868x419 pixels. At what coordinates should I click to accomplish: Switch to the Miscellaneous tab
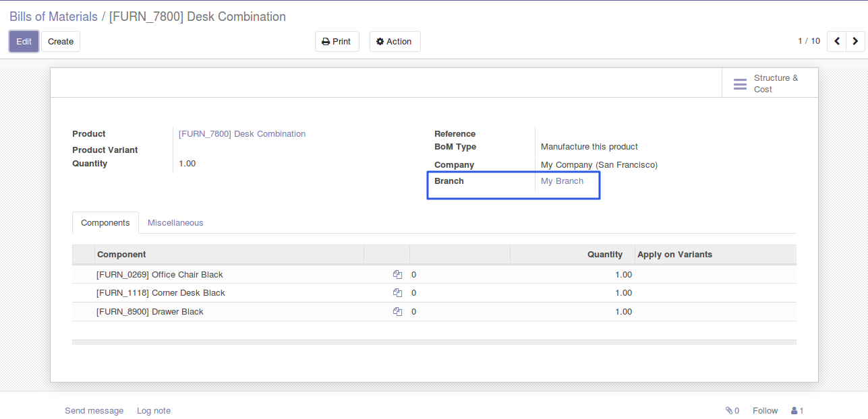pyautogui.click(x=175, y=223)
